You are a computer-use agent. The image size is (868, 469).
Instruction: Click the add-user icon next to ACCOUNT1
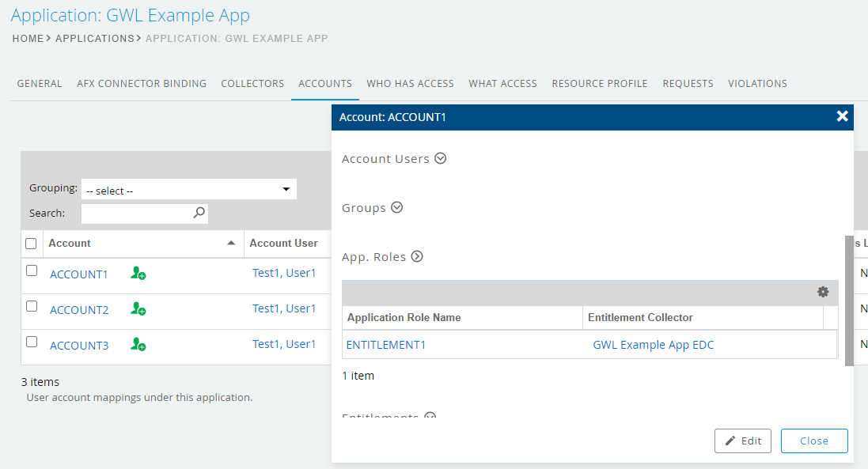point(138,274)
